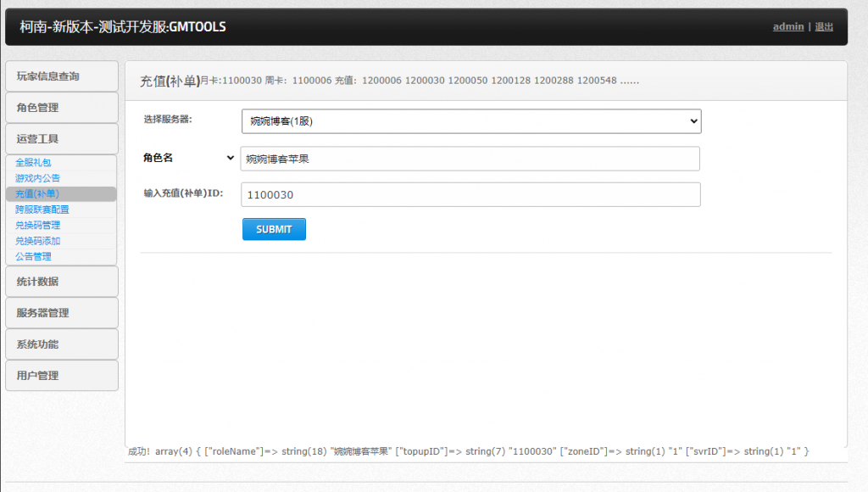This screenshot has width=868, height=492.
Task: Go to 兑换码管理 page
Action: coord(37,225)
